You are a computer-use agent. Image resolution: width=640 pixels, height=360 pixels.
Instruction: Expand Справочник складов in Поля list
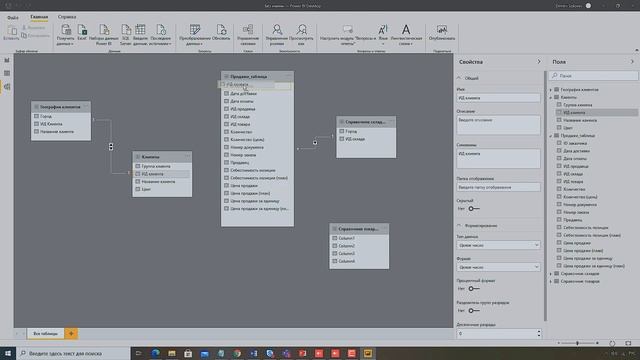[551, 274]
